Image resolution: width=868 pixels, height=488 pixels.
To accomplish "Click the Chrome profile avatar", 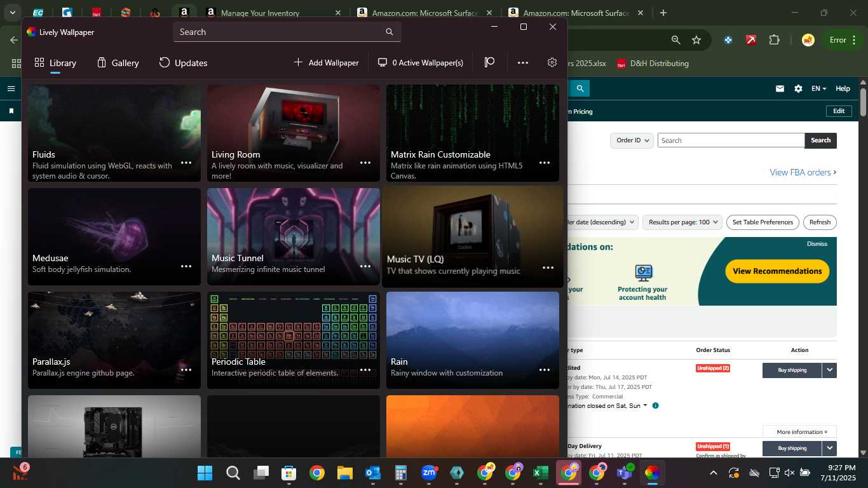I will [808, 40].
